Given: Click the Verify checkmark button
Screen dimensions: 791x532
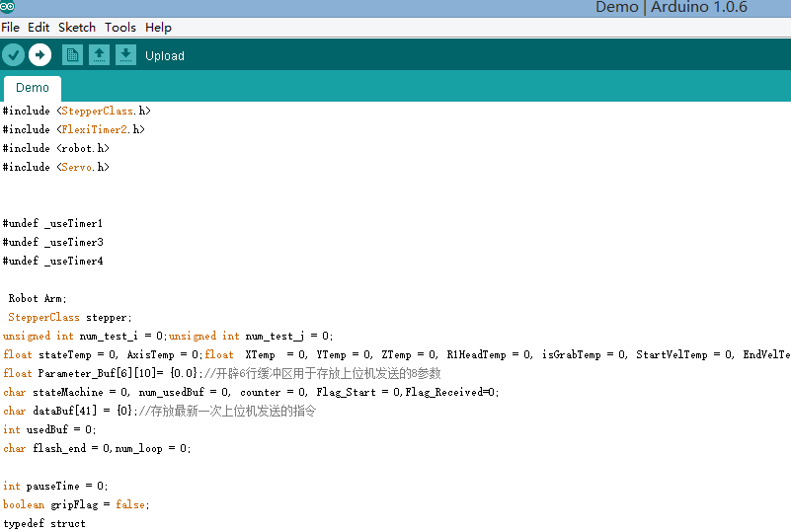Looking at the screenshot, I should (x=14, y=55).
